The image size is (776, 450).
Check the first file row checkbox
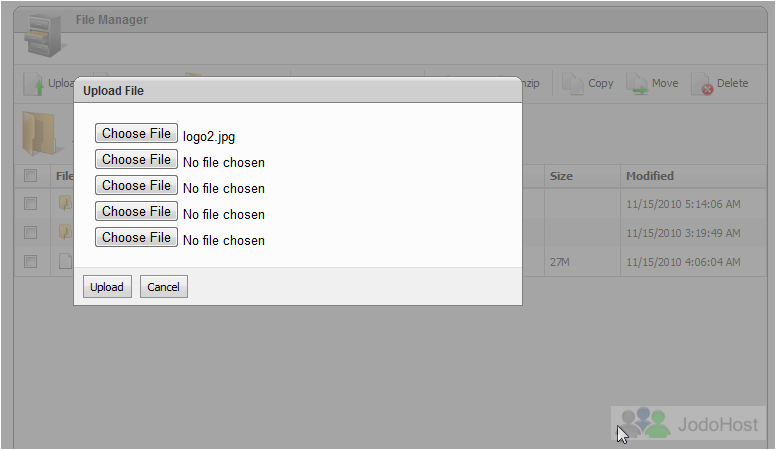31,203
